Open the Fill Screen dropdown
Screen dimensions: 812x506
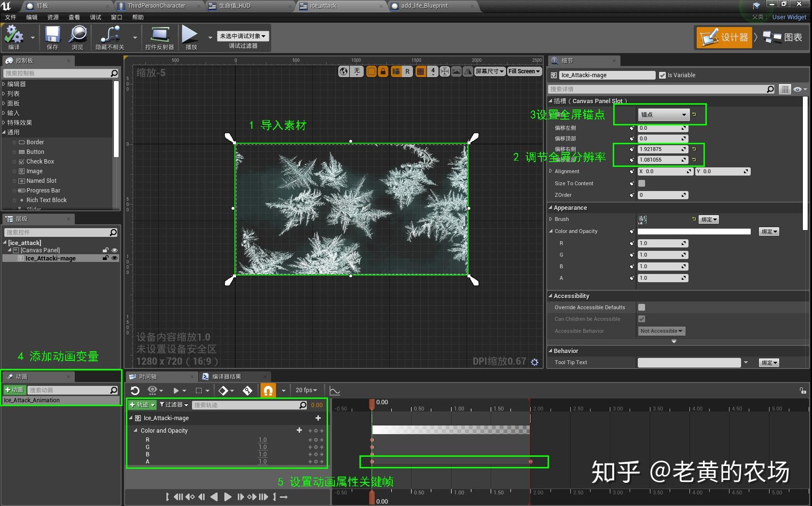point(524,71)
